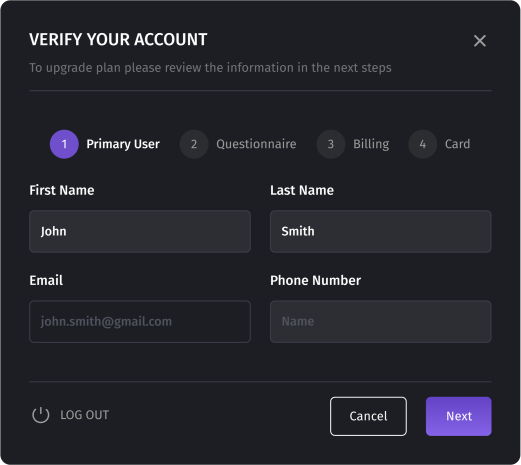Viewport: 521px width, 465px height.
Task: Focus the First Name field containing John
Action: tap(140, 231)
